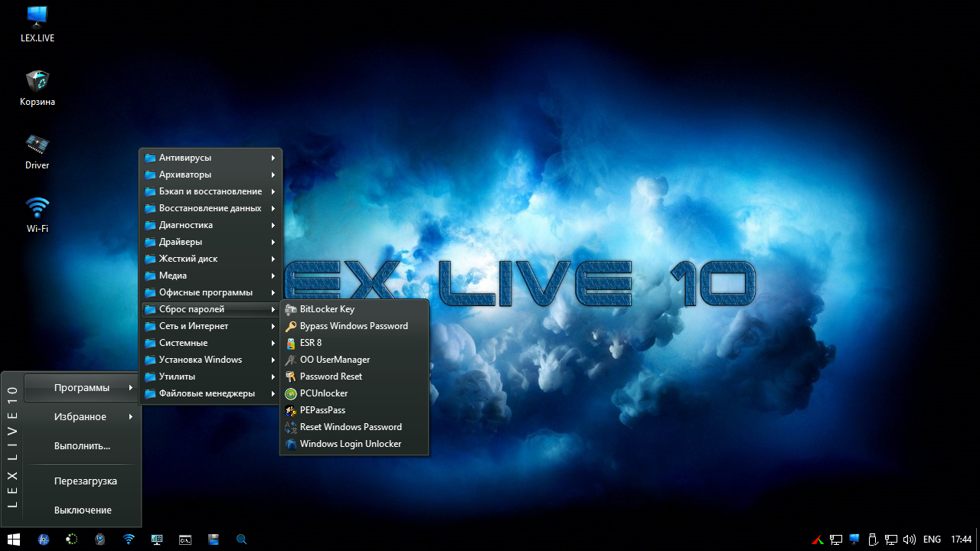The width and height of the screenshot is (980, 551).
Task: Click the floppy disk icon in taskbar
Action: click(x=214, y=540)
